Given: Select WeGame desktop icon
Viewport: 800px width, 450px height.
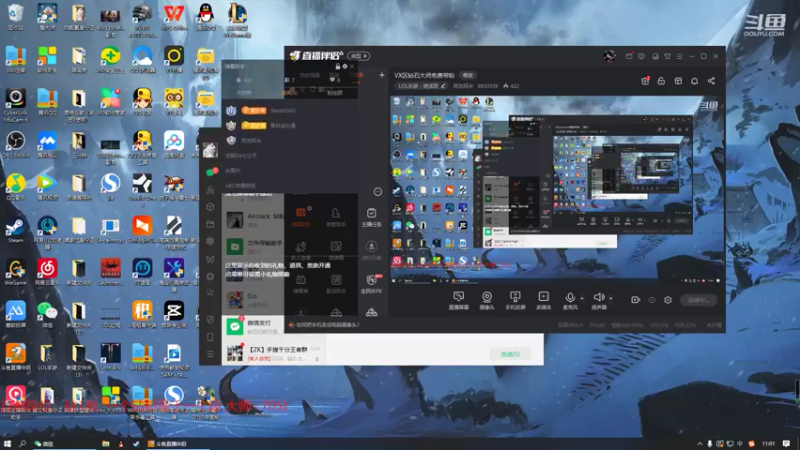Looking at the screenshot, I should click(15, 272).
